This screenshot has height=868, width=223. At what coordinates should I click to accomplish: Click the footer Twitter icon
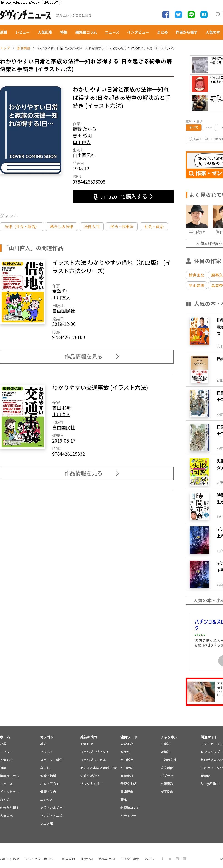tap(170, 859)
